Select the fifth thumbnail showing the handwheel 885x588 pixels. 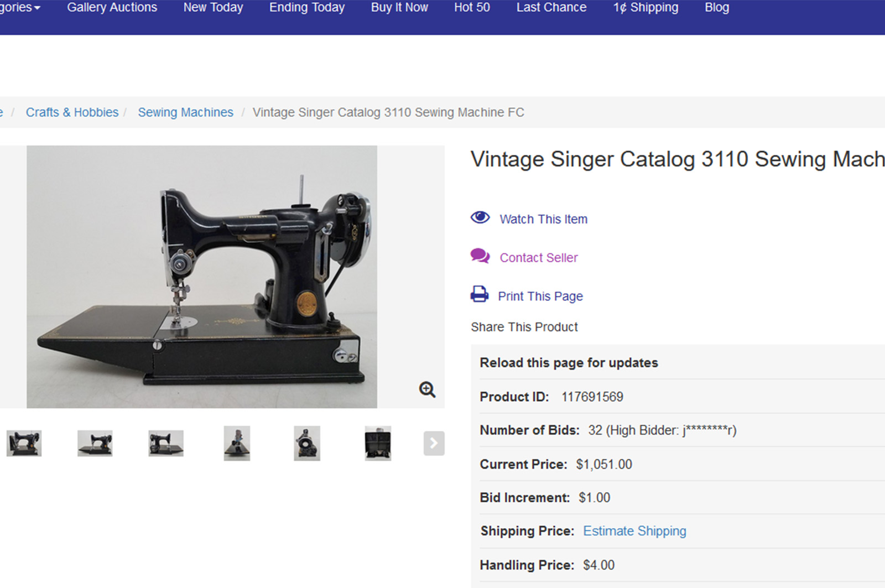pos(307,443)
